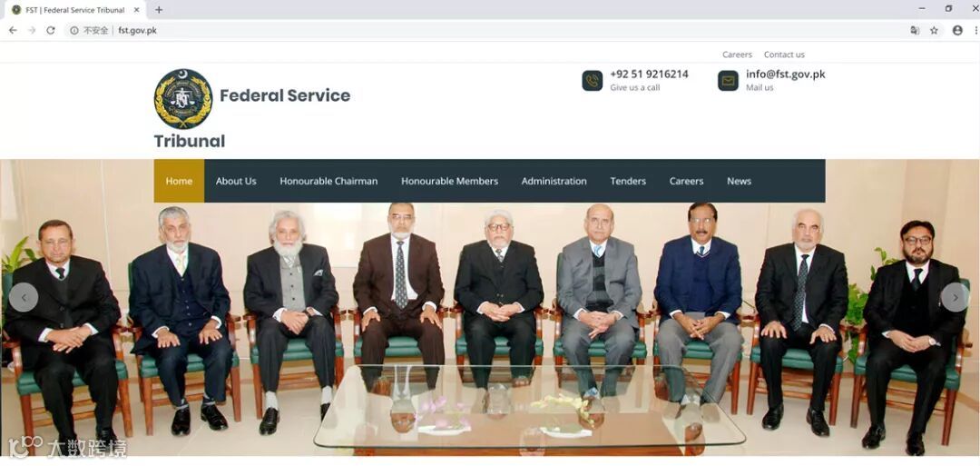Go to Tenders in navigation bar
Viewport: 980px width, 466px height.
coord(628,181)
